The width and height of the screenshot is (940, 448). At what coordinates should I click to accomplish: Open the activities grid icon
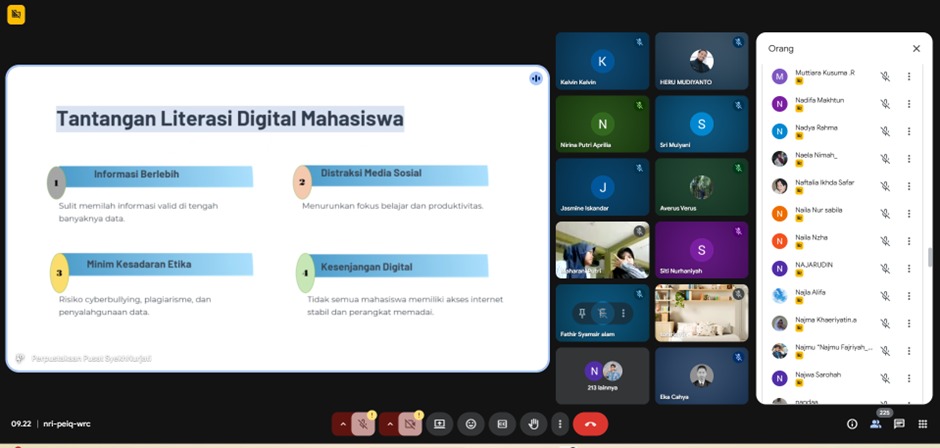point(922,424)
